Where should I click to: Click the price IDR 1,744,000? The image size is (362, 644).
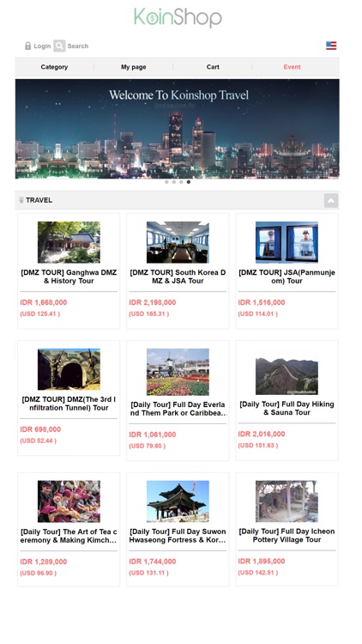[153, 562]
